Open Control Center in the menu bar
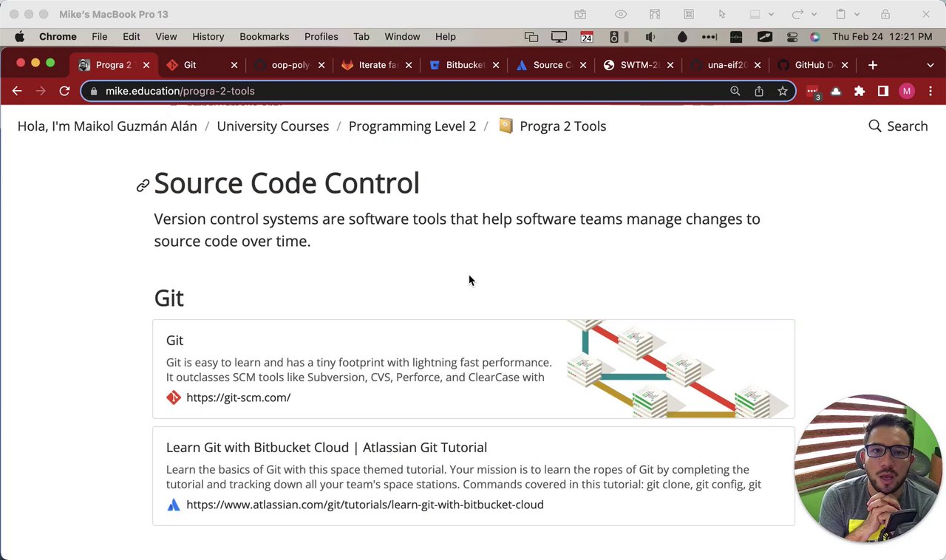 pos(792,36)
